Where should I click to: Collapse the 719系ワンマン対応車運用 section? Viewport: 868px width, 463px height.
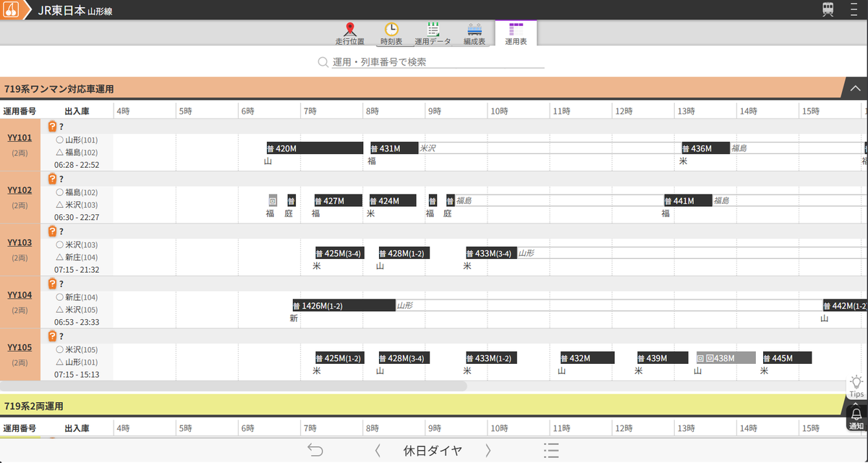click(855, 88)
